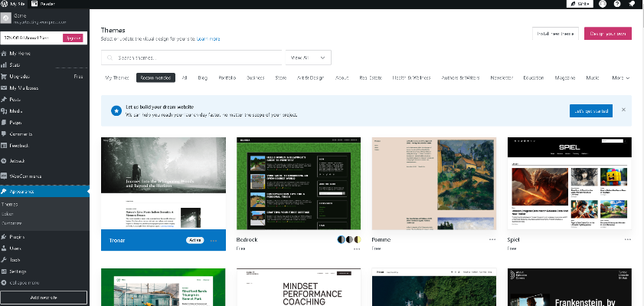
Task: Select Bedrock's yellow color style swatch
Action: (358, 239)
